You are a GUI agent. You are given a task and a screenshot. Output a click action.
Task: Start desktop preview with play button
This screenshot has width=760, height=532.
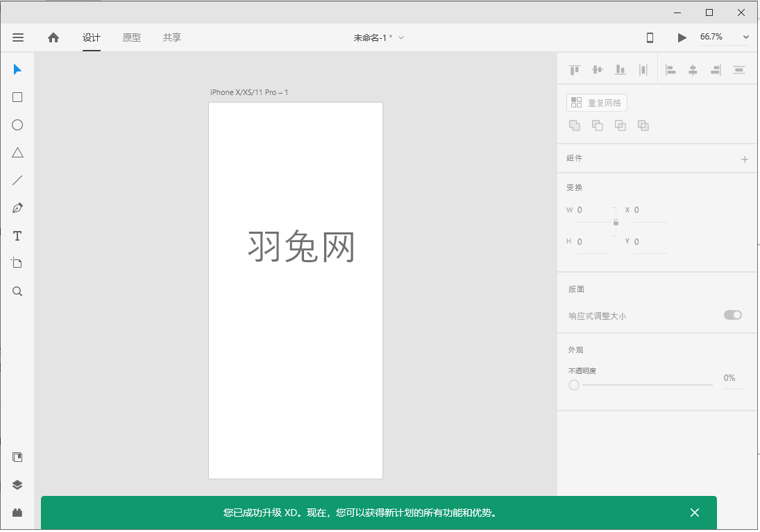coord(682,37)
